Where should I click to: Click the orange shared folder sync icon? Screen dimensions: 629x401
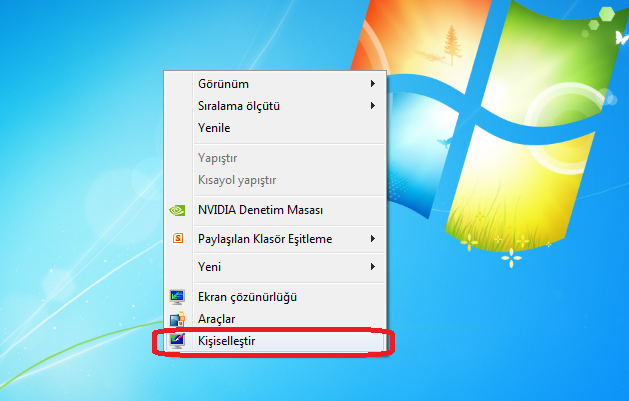(x=178, y=239)
